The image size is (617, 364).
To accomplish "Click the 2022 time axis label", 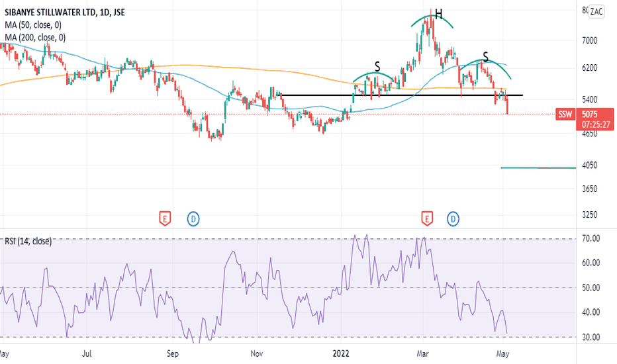I will click(x=340, y=354).
